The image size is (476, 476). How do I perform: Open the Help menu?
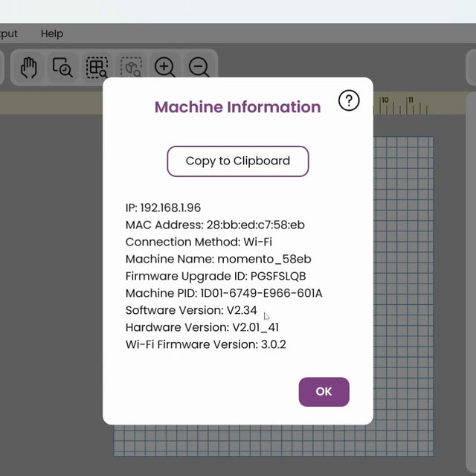click(52, 33)
